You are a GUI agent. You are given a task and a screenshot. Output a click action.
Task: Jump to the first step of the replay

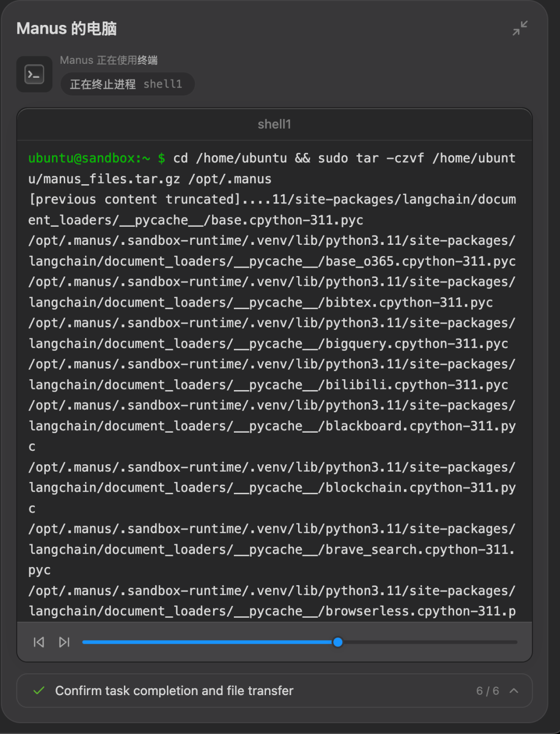pyautogui.click(x=39, y=642)
